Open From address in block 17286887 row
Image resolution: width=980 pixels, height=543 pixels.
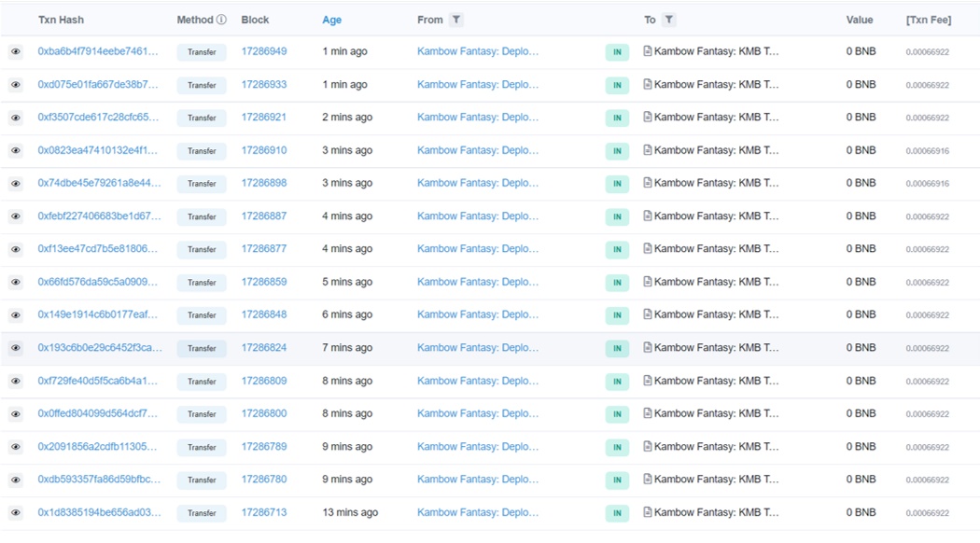point(478,216)
